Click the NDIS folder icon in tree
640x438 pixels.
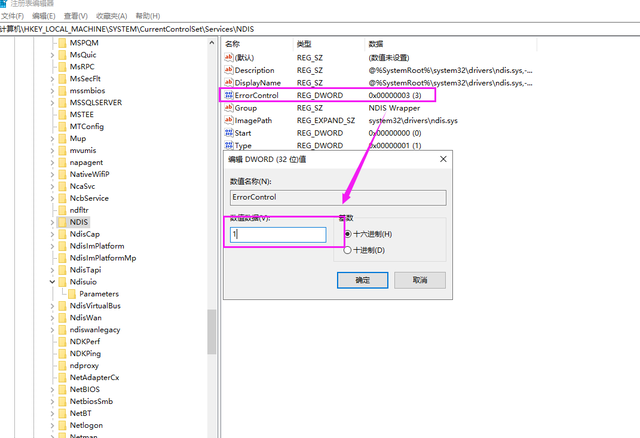[x=62, y=222]
